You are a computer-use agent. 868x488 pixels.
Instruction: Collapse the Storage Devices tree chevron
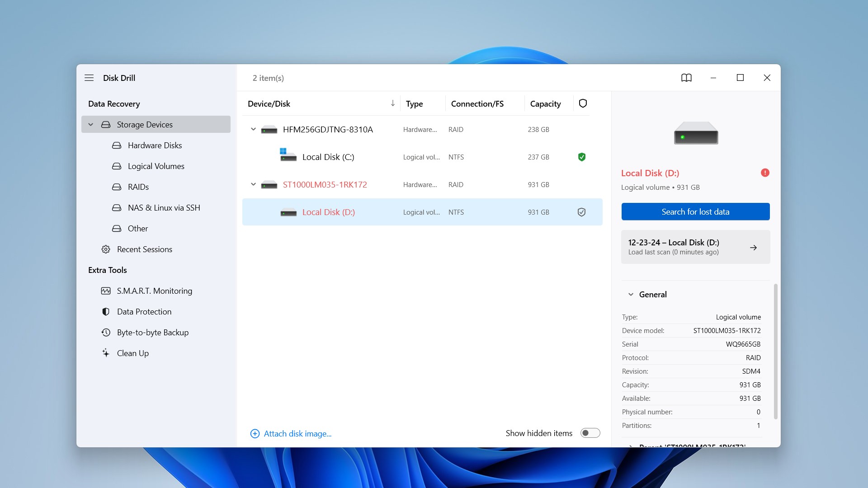click(90, 124)
